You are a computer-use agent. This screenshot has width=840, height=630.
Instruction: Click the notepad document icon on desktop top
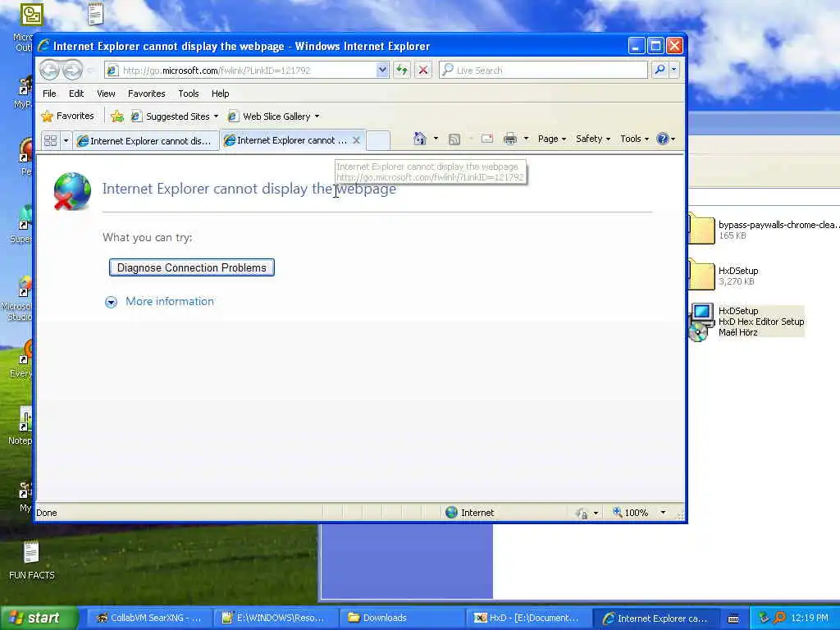(x=95, y=13)
